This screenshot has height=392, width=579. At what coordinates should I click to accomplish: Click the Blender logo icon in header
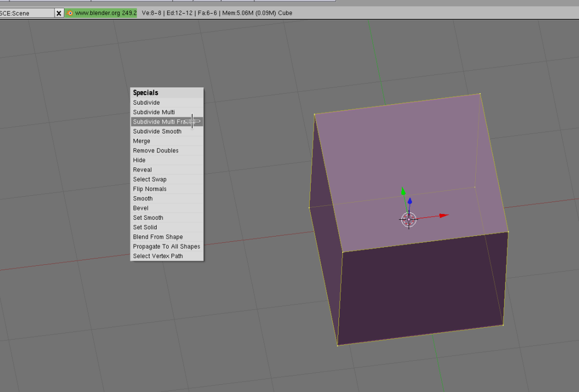pyautogui.click(x=70, y=13)
